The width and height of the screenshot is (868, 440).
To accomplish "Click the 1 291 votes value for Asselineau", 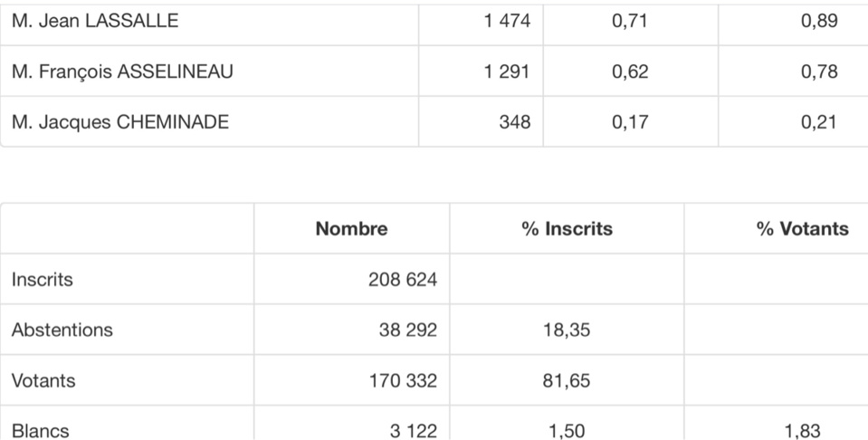I will click(x=507, y=72).
